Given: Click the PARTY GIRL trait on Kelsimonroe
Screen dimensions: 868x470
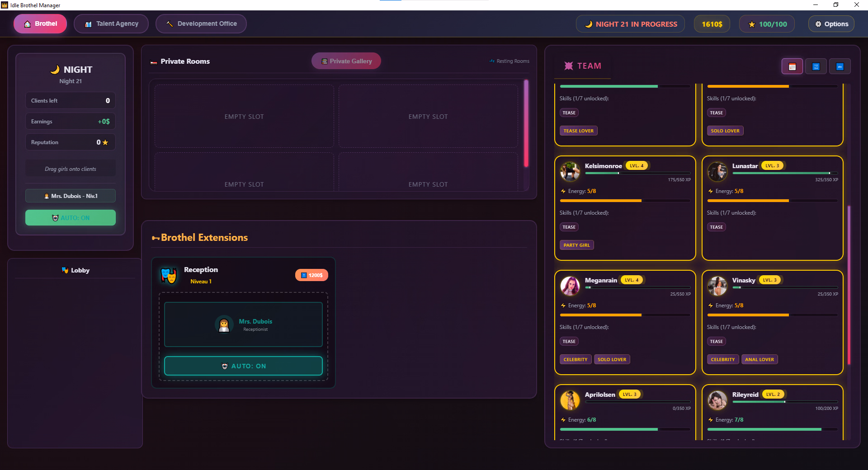Looking at the screenshot, I should point(577,245).
